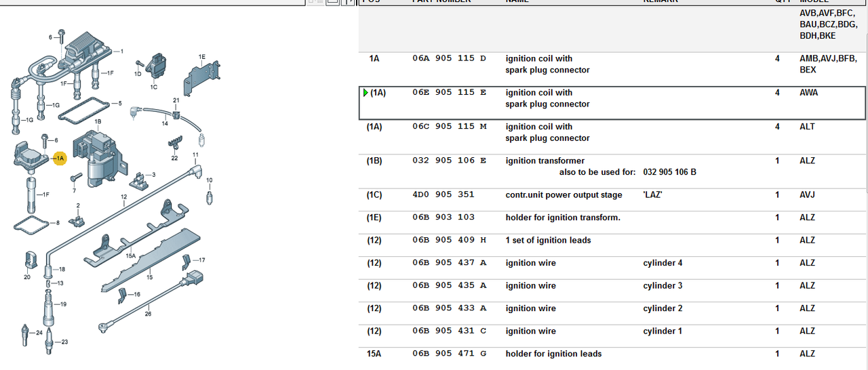Select callout 23 spark plug in diagram

pyautogui.click(x=64, y=342)
